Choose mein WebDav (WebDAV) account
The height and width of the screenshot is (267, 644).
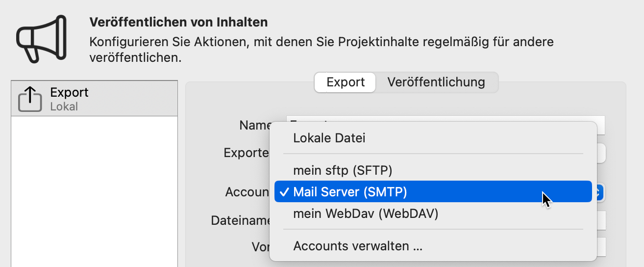pos(366,214)
